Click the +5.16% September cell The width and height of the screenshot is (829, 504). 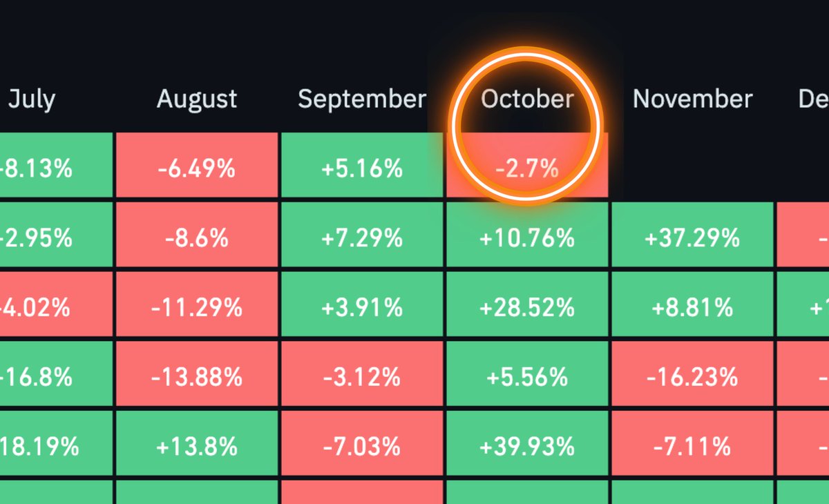pyautogui.click(x=362, y=168)
